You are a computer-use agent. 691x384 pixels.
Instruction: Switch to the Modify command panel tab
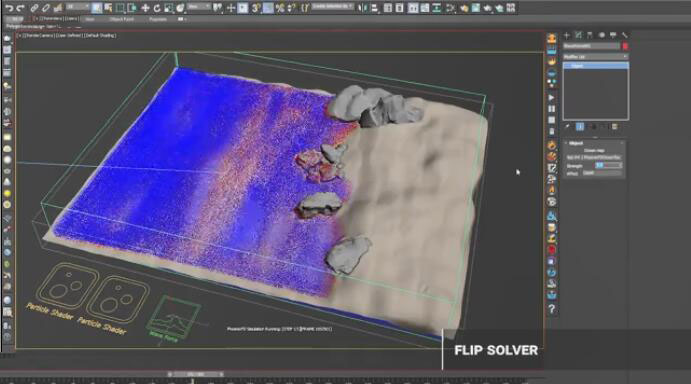point(578,35)
